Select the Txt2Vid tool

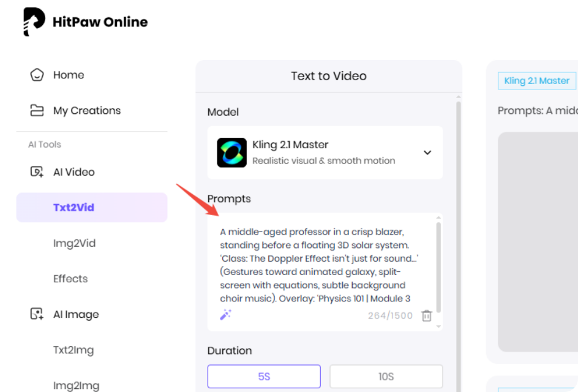(92, 207)
